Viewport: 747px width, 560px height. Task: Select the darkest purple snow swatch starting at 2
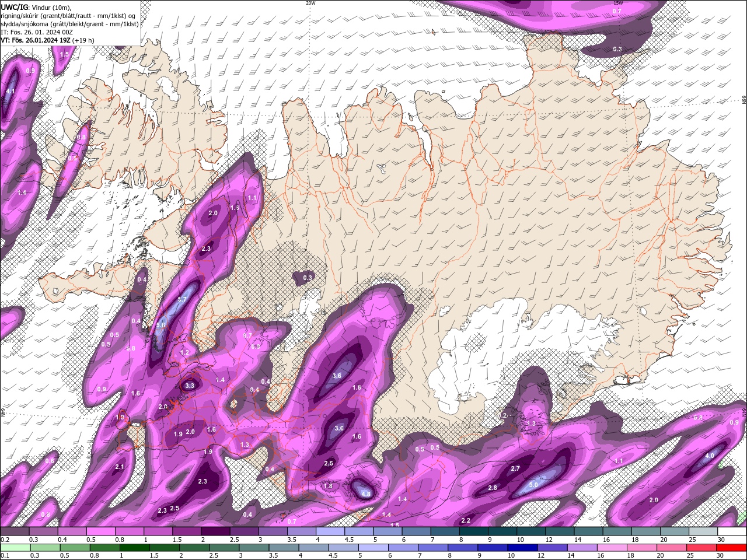215,531
